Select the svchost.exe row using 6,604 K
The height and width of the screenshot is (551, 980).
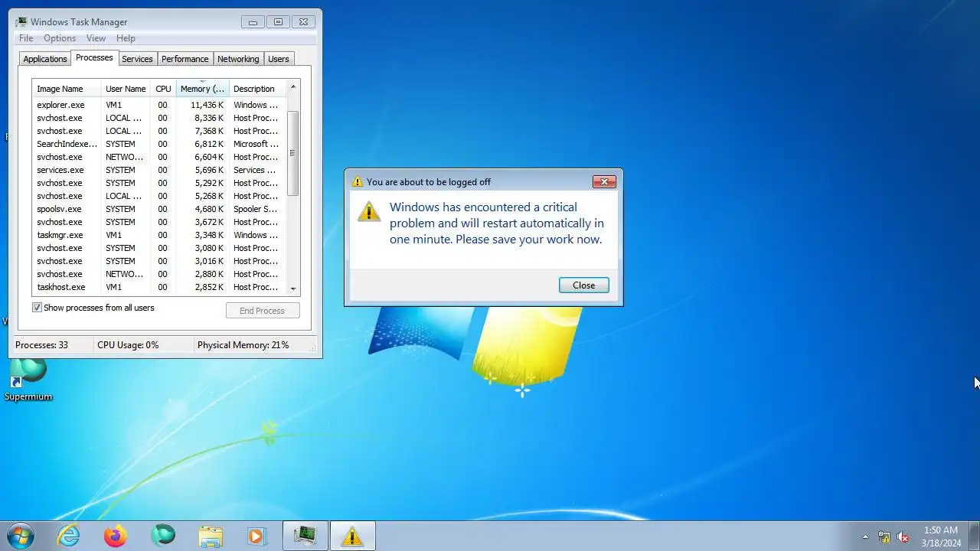(159, 157)
